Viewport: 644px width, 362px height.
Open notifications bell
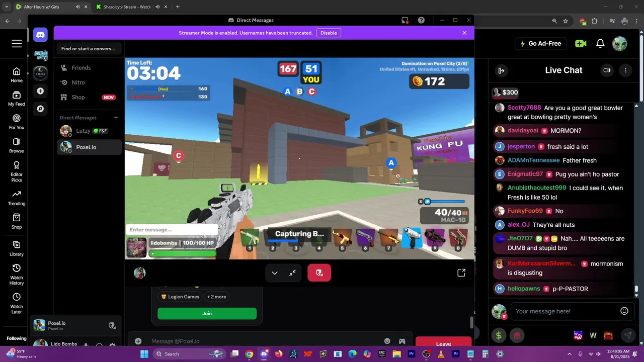pos(600,44)
